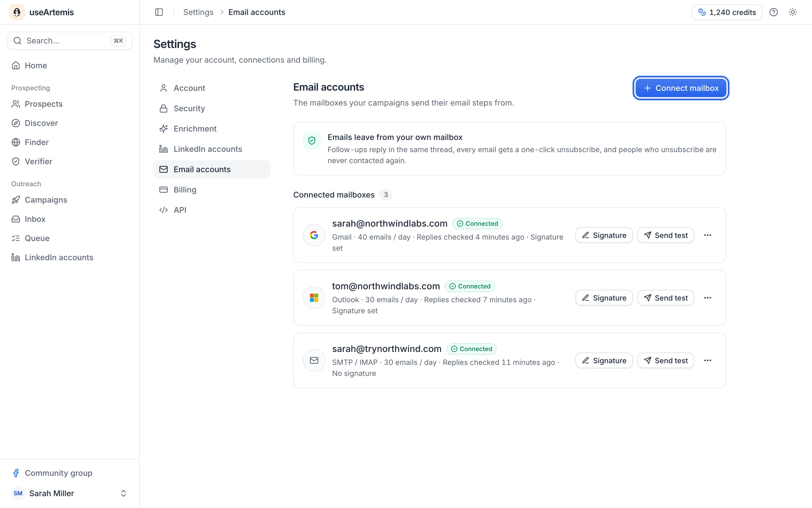
Task: Open Community group link
Action: click(69, 473)
